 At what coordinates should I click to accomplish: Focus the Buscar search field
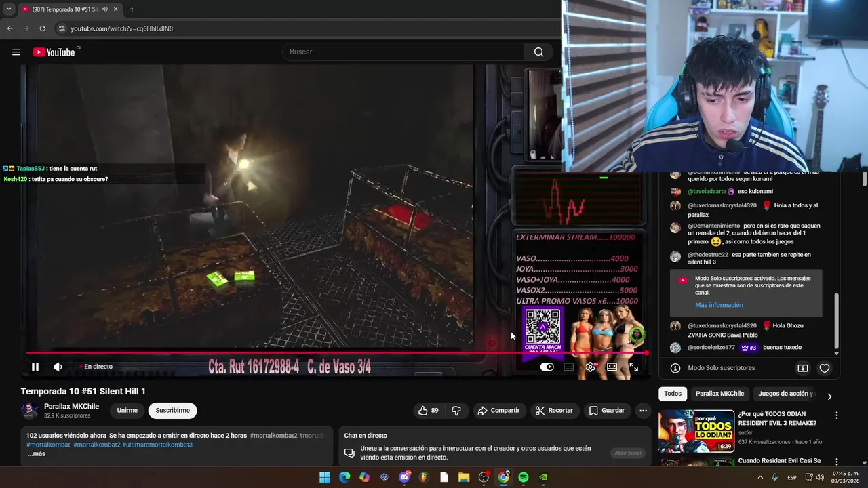pos(403,52)
